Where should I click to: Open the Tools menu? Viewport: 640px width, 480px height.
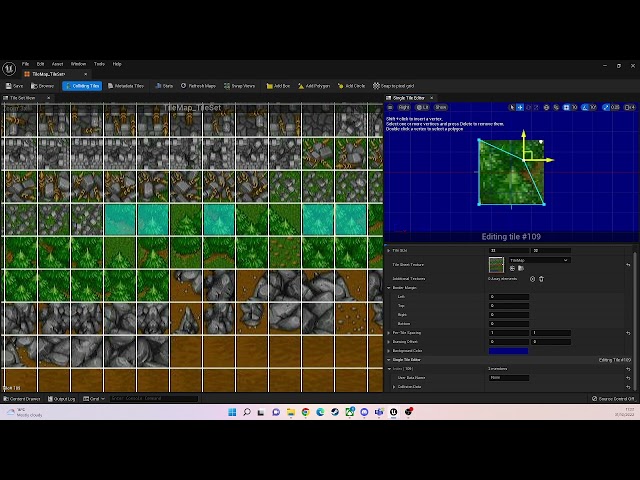click(99, 64)
